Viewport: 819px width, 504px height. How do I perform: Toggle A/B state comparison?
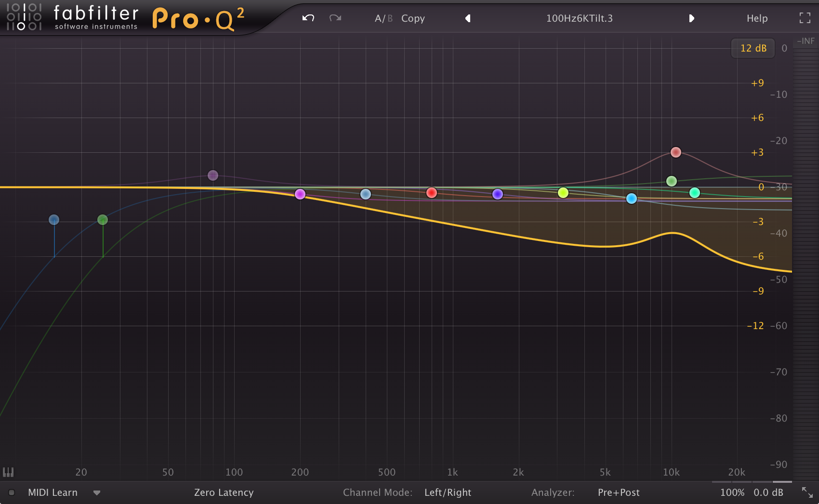383,18
